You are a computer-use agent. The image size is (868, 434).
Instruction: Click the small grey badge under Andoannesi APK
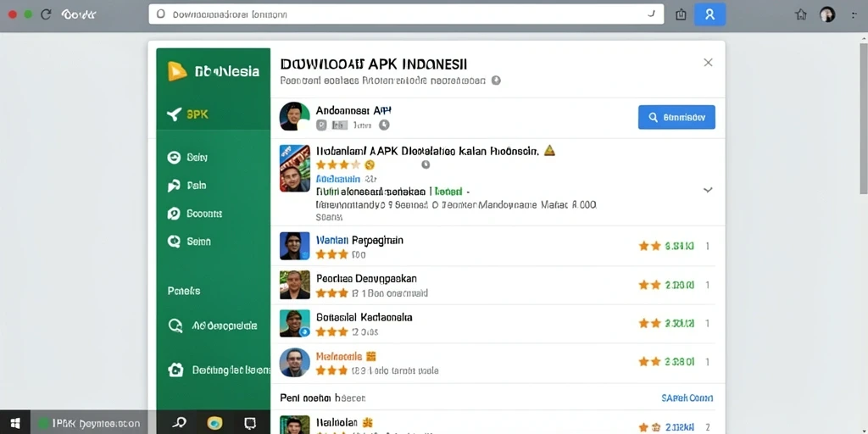[321, 125]
